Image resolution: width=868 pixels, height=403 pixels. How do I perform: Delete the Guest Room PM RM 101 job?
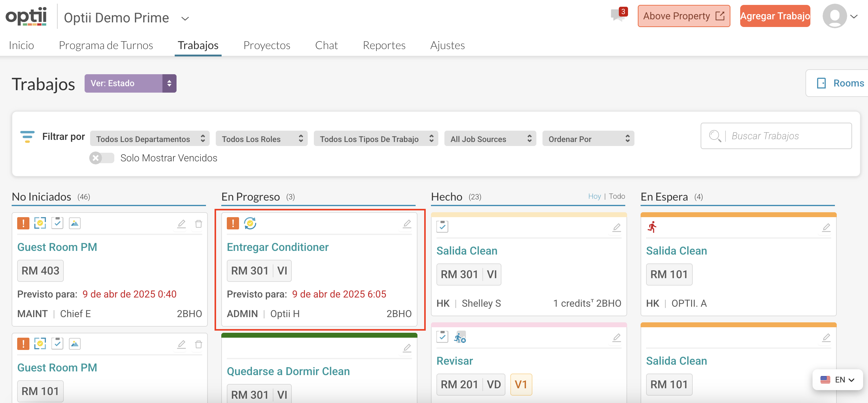(x=199, y=344)
